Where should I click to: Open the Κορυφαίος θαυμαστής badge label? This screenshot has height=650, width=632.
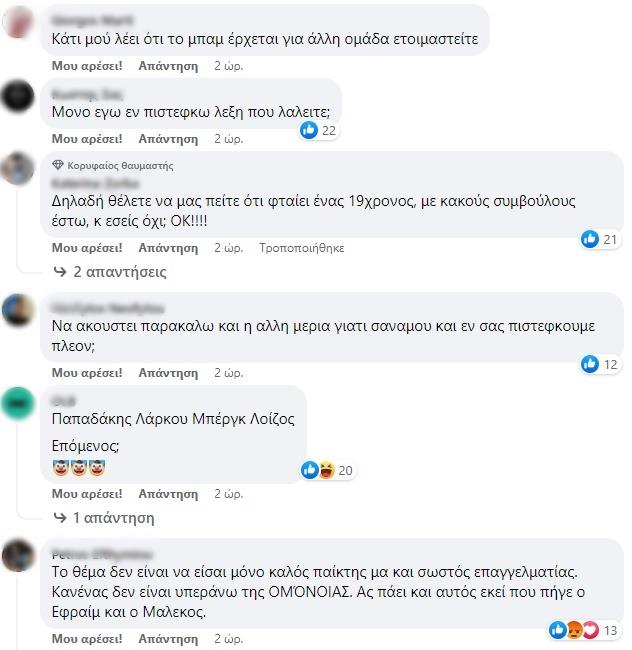(x=120, y=165)
